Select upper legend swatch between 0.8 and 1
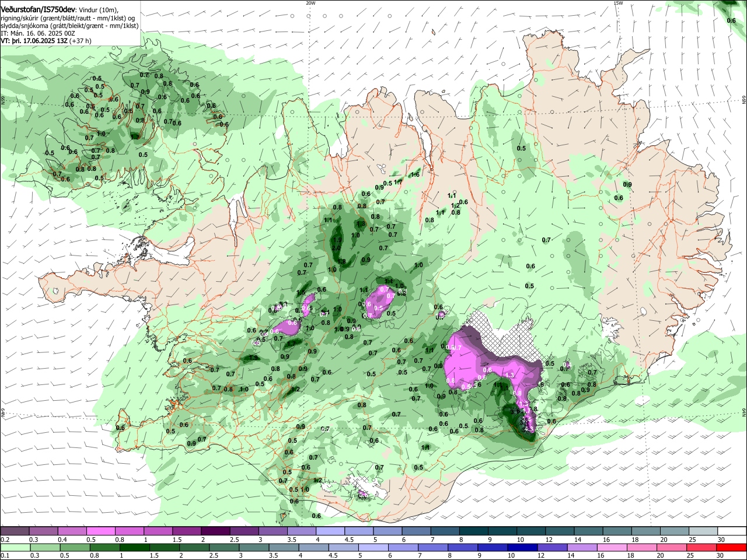 pyautogui.click(x=129, y=531)
